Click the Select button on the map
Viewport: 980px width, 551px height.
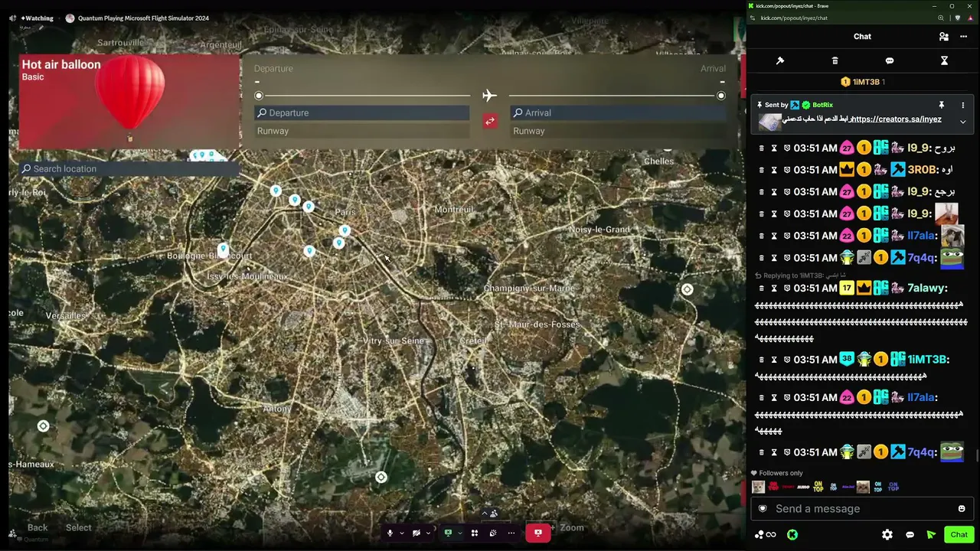[78, 527]
